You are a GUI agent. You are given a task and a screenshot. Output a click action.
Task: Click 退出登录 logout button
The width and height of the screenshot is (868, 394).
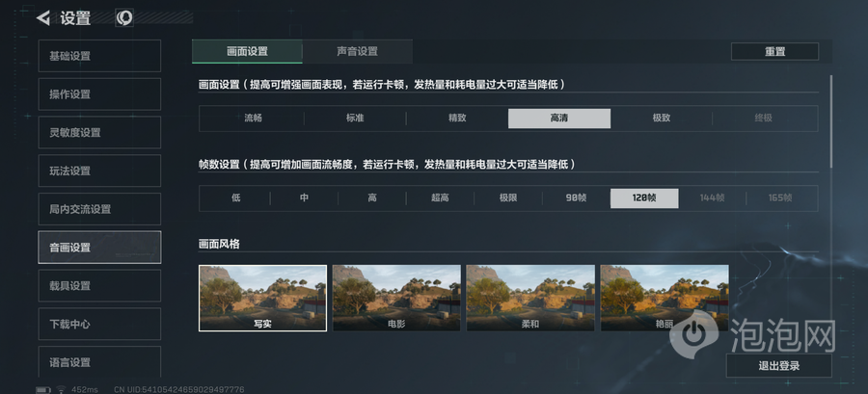click(779, 366)
